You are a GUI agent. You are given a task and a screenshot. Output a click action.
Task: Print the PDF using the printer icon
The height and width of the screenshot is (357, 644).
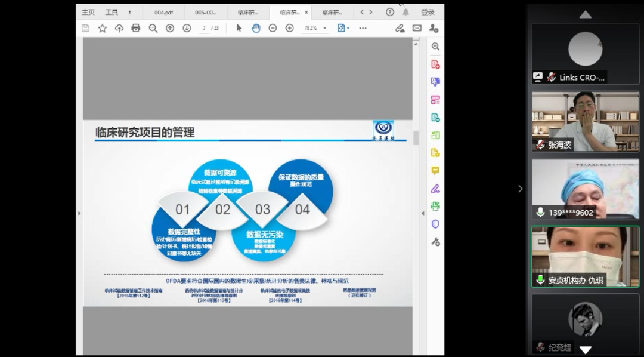tap(136, 28)
